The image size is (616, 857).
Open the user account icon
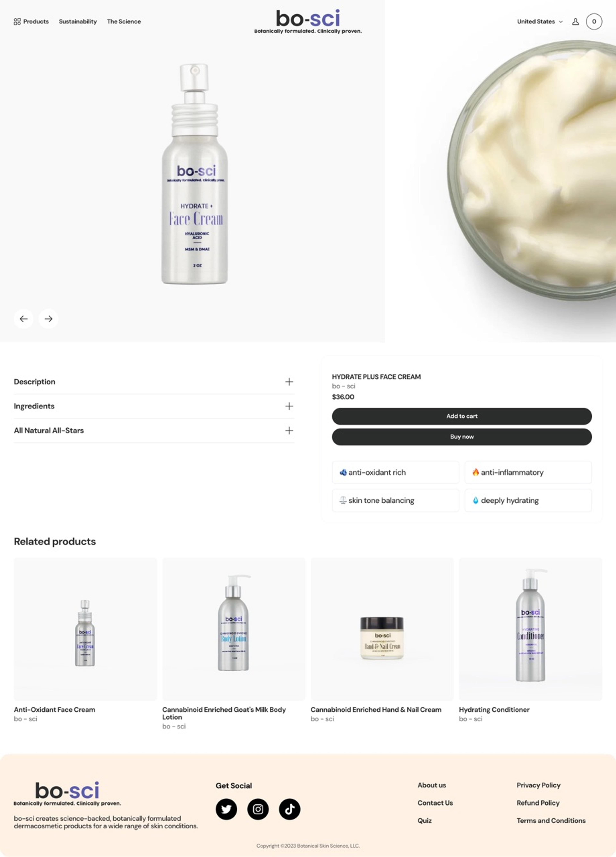[x=575, y=21]
